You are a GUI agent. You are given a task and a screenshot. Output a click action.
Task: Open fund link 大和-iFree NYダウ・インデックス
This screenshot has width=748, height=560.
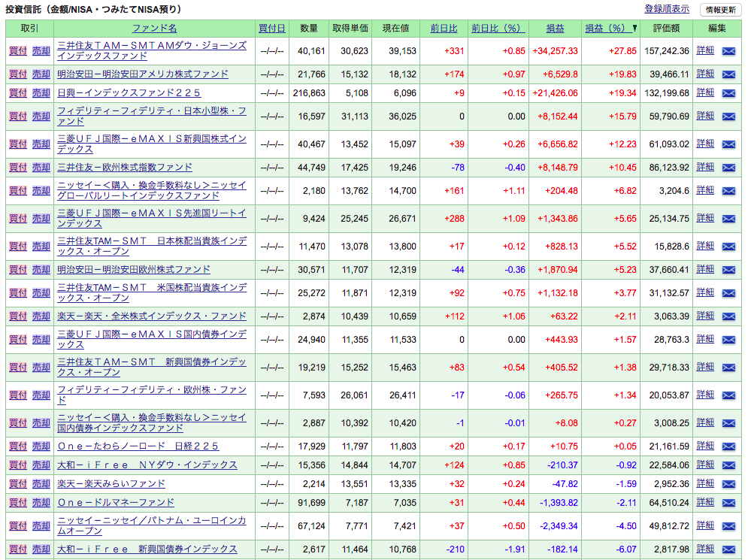(147, 465)
